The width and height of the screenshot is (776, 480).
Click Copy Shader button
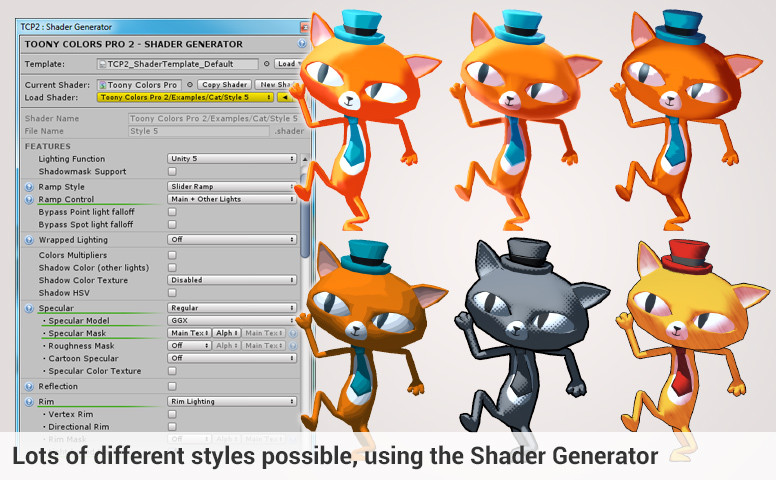click(x=225, y=85)
